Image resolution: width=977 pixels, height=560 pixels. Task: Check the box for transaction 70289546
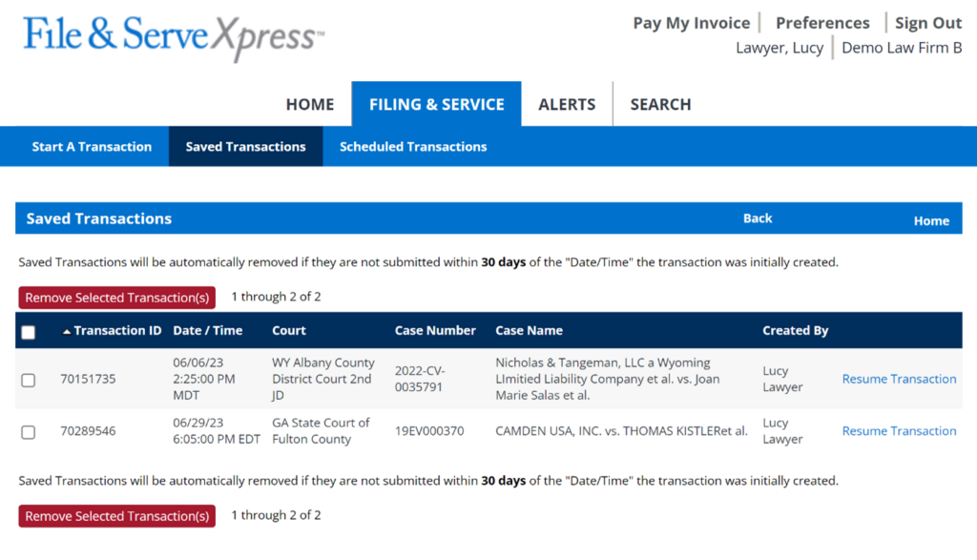coord(28,431)
